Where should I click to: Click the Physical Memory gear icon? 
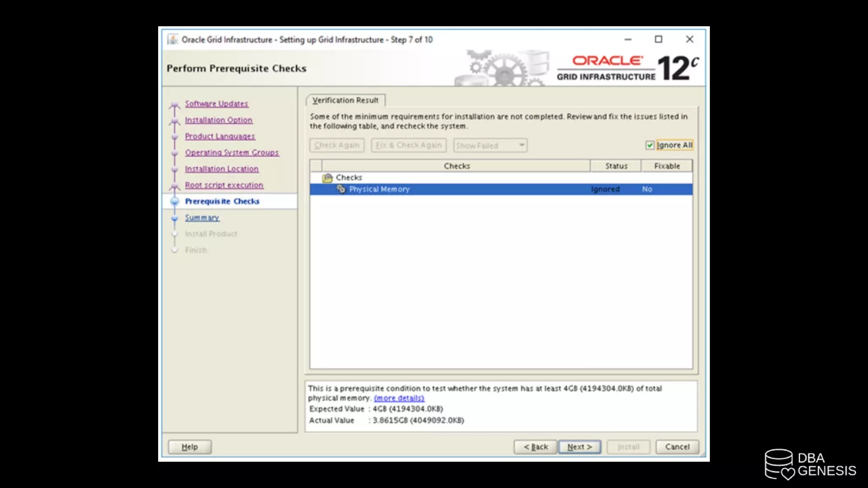click(341, 189)
